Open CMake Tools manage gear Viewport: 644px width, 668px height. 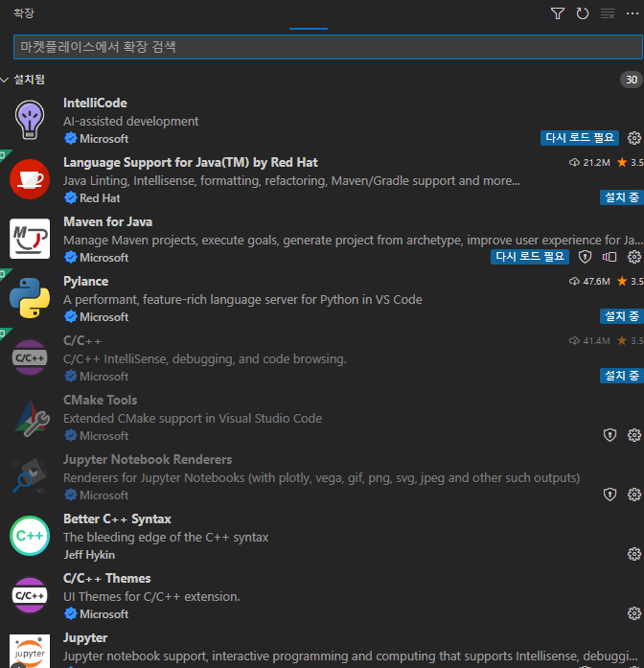click(633, 435)
